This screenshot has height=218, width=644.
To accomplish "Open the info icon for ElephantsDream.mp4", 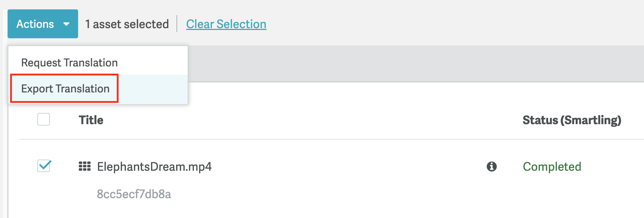I will tap(492, 166).
